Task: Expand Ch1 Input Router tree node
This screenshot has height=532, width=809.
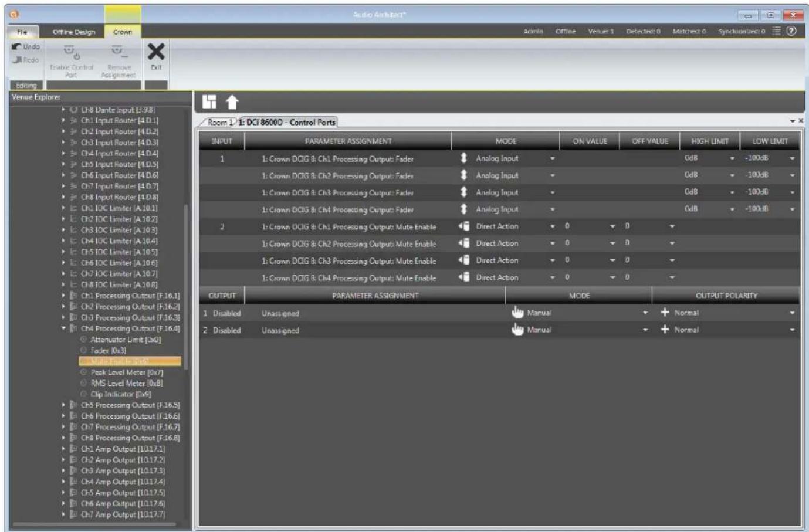Action: click(x=63, y=121)
